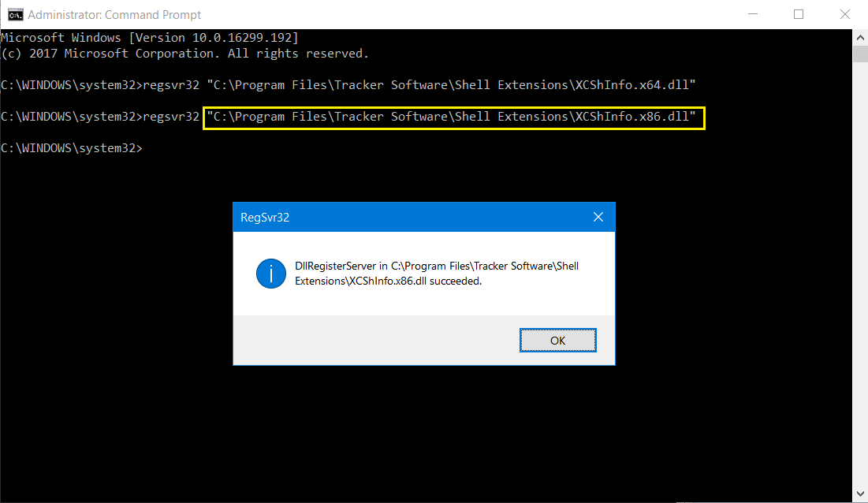Click the 2017 Microsoft Corporation copyright line
The image size is (868, 503).
click(x=185, y=54)
